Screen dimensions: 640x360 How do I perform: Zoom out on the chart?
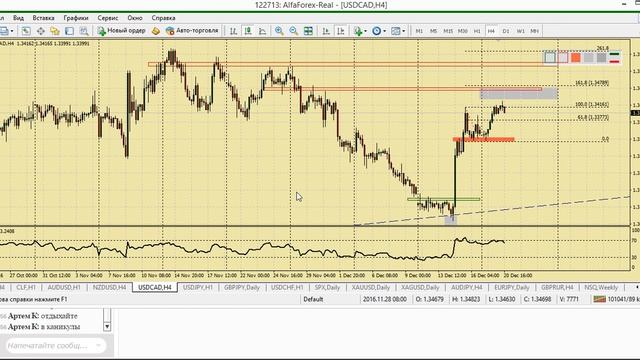point(293,31)
